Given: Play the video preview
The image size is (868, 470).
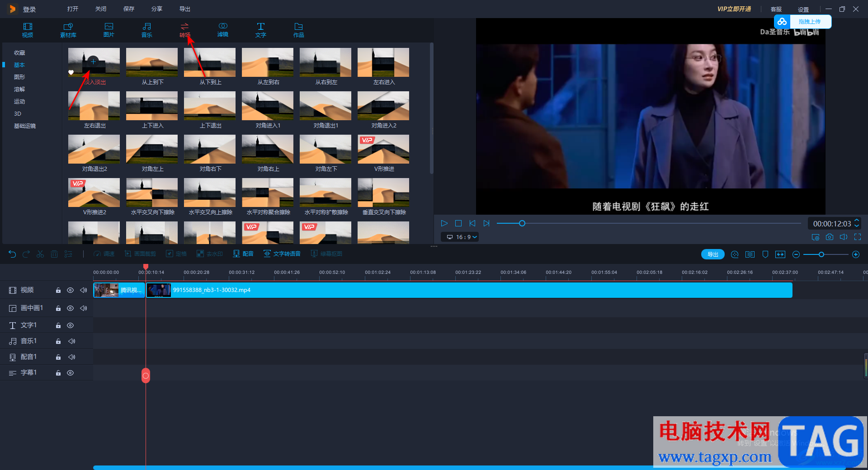Looking at the screenshot, I should click(444, 223).
